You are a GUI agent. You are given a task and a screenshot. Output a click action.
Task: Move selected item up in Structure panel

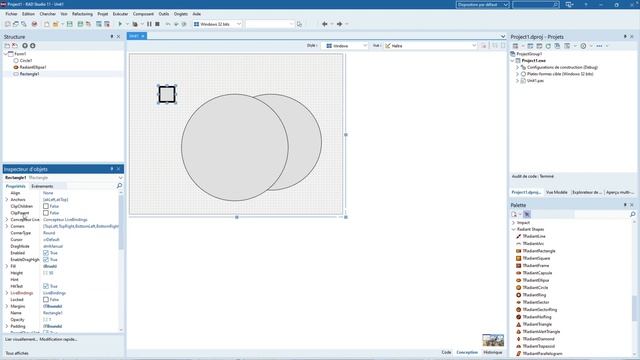[x=25, y=46]
